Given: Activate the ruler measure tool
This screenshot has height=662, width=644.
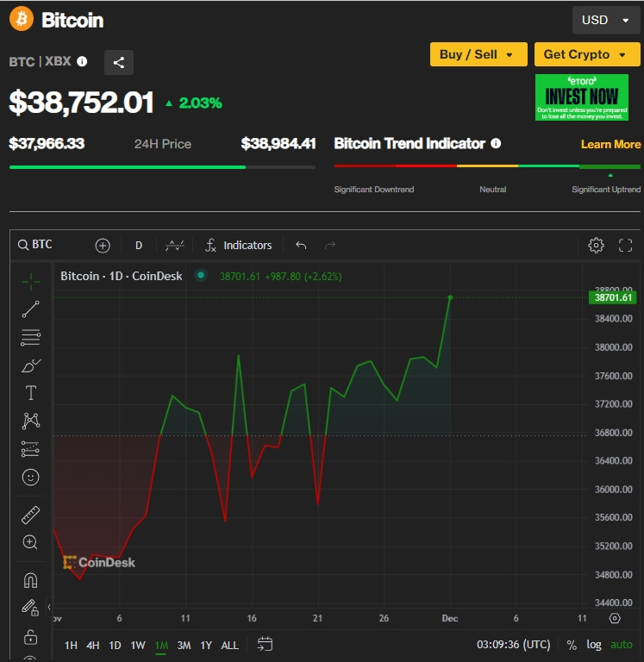Looking at the screenshot, I should 30,515.
